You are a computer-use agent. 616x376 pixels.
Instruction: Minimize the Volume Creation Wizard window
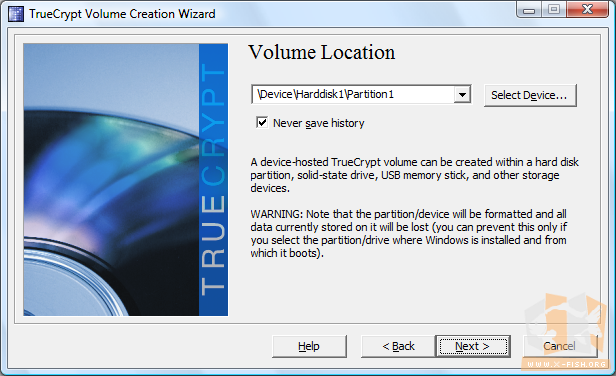coord(529,9)
